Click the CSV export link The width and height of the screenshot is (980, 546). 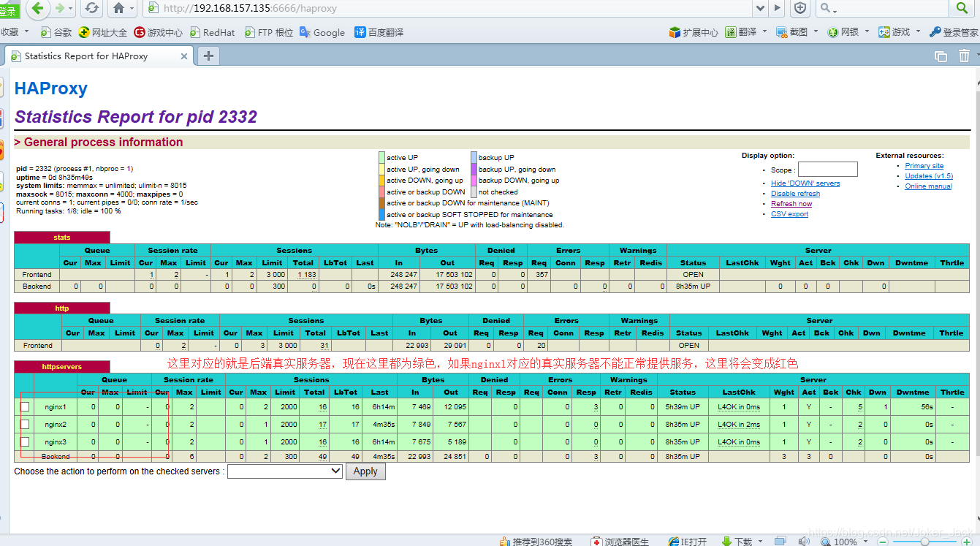[789, 214]
